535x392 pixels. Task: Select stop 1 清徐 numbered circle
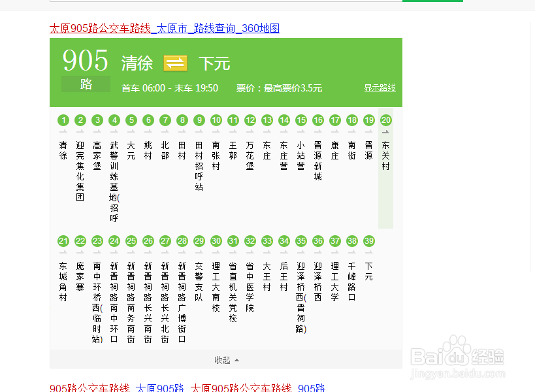63,120
